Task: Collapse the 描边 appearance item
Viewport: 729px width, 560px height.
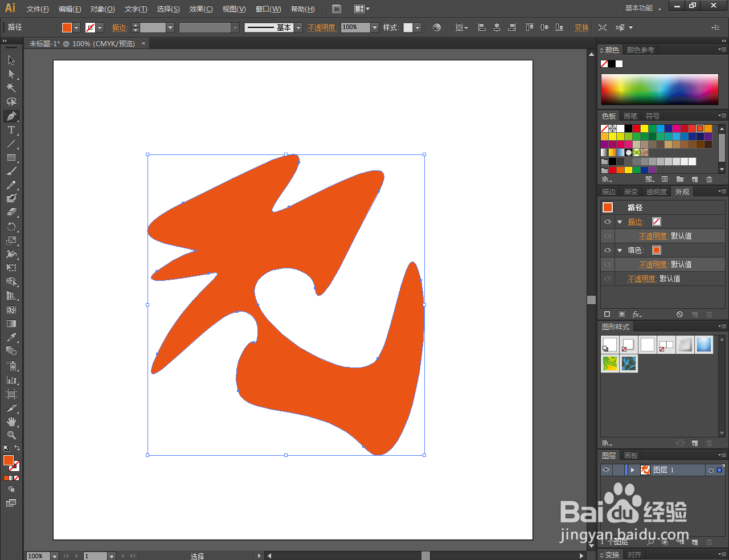Action: tap(620, 222)
